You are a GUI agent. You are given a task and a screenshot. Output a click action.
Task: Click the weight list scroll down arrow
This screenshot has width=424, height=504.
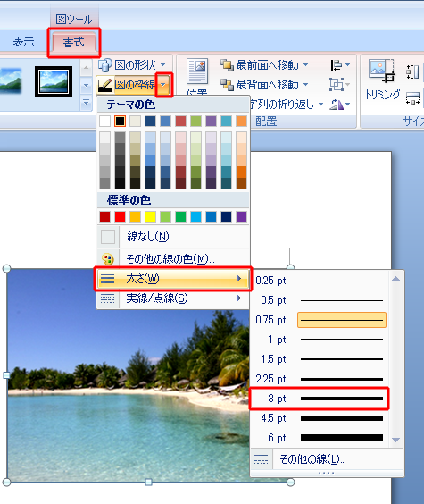[396, 440]
